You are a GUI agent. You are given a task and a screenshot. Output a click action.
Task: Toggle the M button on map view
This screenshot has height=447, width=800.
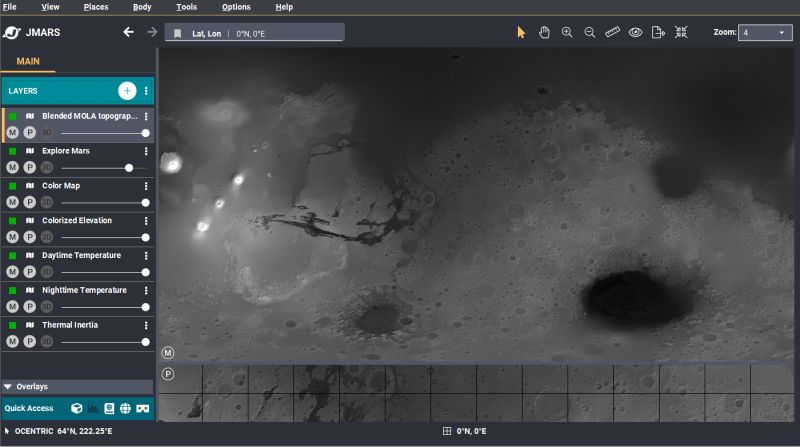coord(168,353)
